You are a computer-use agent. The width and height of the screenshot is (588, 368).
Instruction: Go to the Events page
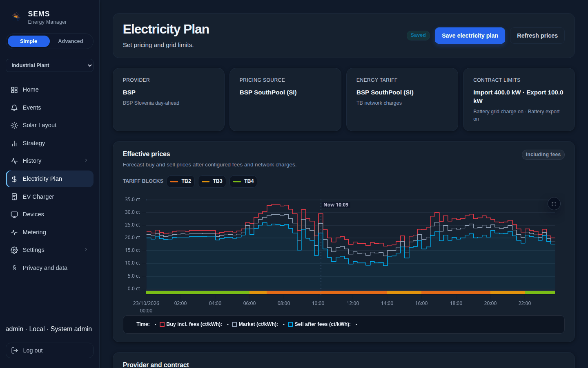pyautogui.click(x=49, y=108)
